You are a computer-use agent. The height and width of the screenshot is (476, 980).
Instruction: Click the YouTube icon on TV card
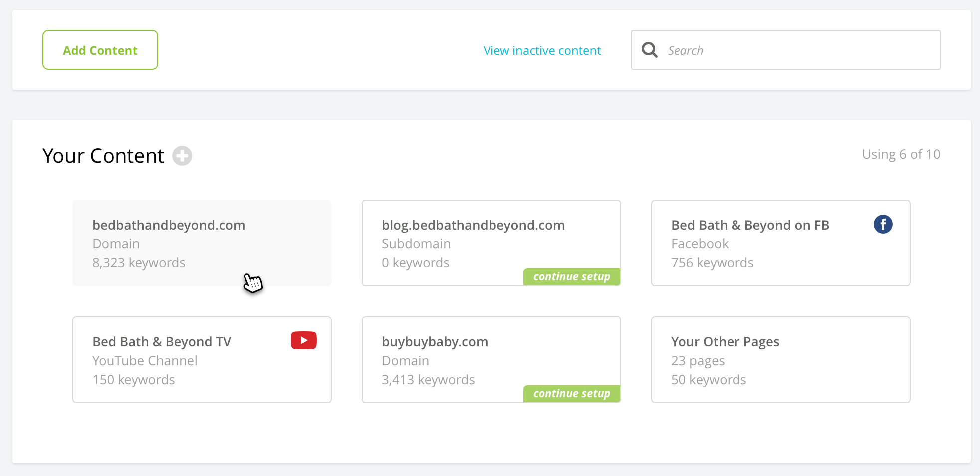[304, 340]
